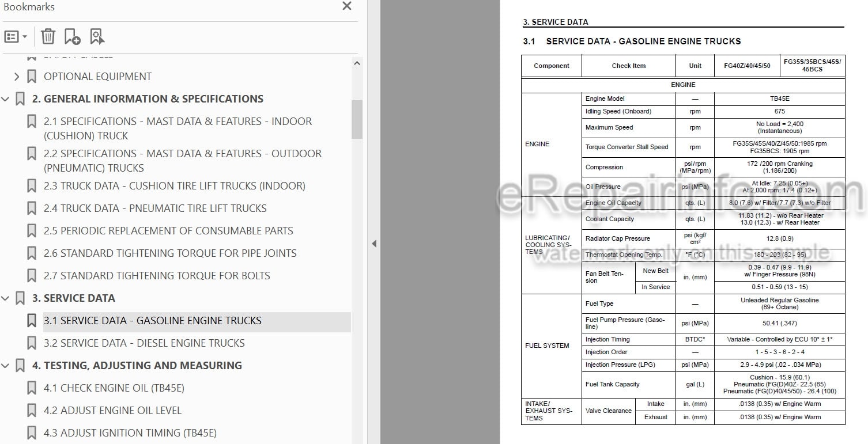Go to 4.2 ADJUST ENGINE OIL LEVEL
This screenshot has width=868, height=444.
[x=112, y=411]
